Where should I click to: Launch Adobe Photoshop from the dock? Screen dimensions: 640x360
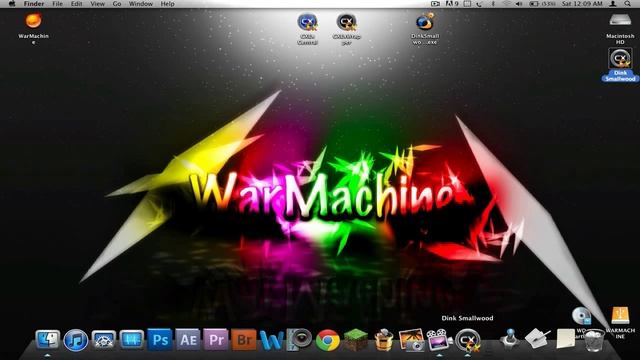point(160,340)
